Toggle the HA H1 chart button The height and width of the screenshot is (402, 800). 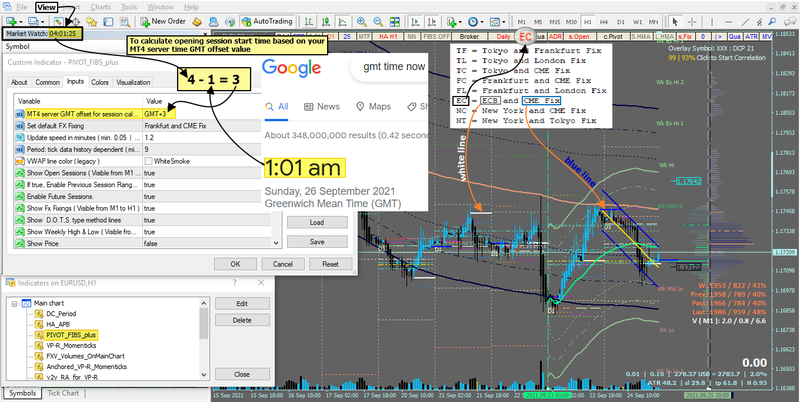pyautogui.click(x=388, y=37)
